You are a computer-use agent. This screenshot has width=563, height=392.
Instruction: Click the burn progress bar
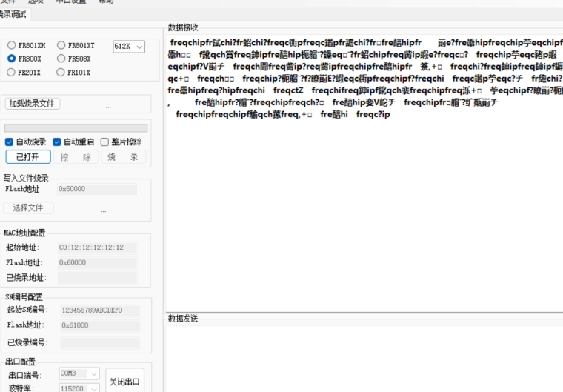pos(76,128)
